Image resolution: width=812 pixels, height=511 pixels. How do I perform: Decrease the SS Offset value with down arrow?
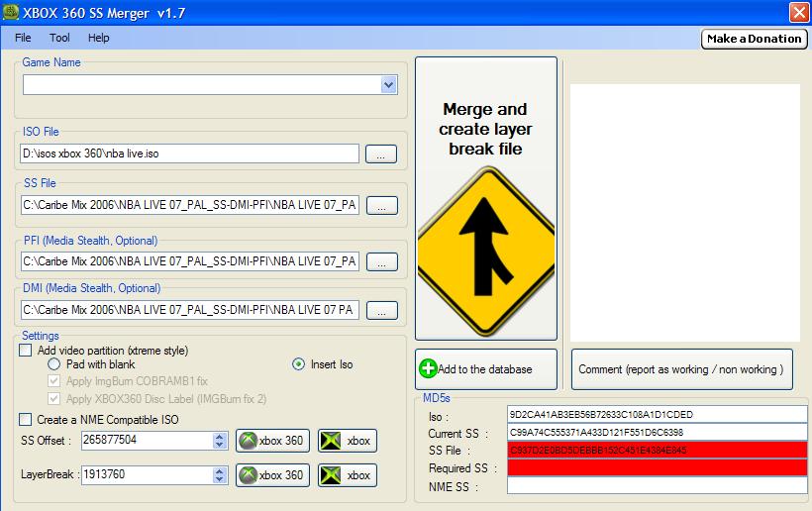pos(220,445)
